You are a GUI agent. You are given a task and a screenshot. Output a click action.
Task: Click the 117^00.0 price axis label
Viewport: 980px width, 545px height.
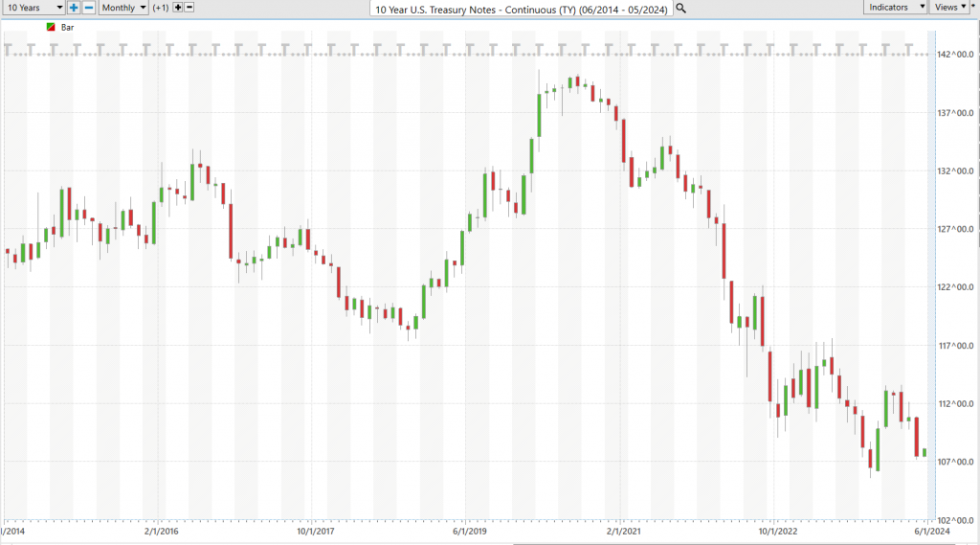coord(955,346)
